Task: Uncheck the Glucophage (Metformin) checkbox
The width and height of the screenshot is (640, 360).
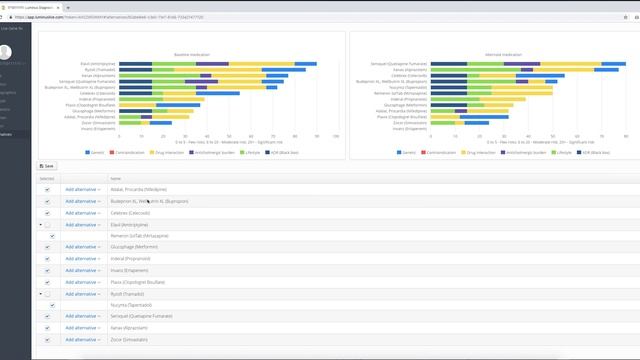Action: (x=47, y=247)
